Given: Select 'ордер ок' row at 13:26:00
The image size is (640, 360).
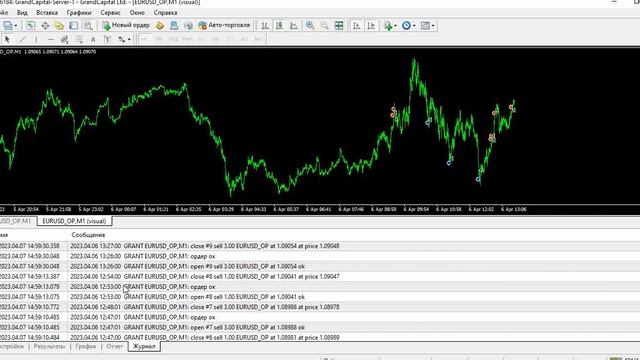Looking at the screenshot, I should click(320, 256).
